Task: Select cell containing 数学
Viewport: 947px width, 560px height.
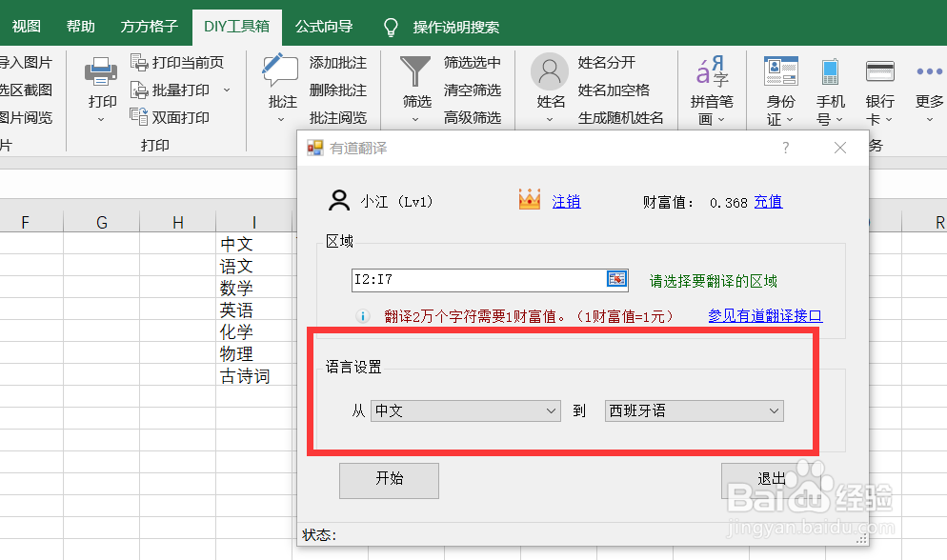Action: tap(254, 288)
